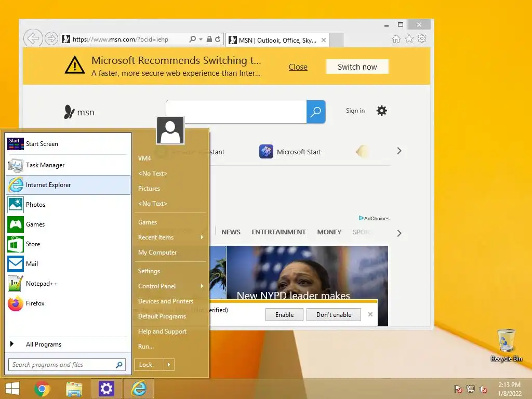Open Start Screen from the start menu

click(68, 144)
